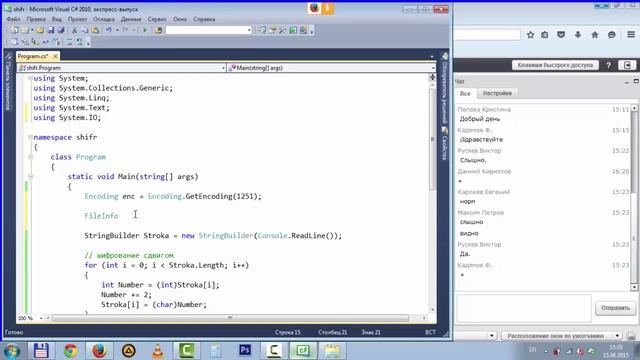Click the Copy toolbar icon

click(x=85, y=30)
